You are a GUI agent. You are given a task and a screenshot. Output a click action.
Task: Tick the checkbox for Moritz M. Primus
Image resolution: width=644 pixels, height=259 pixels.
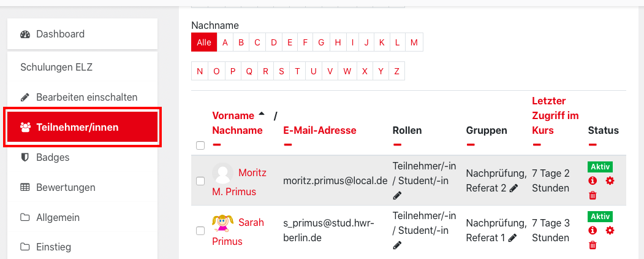tap(200, 181)
